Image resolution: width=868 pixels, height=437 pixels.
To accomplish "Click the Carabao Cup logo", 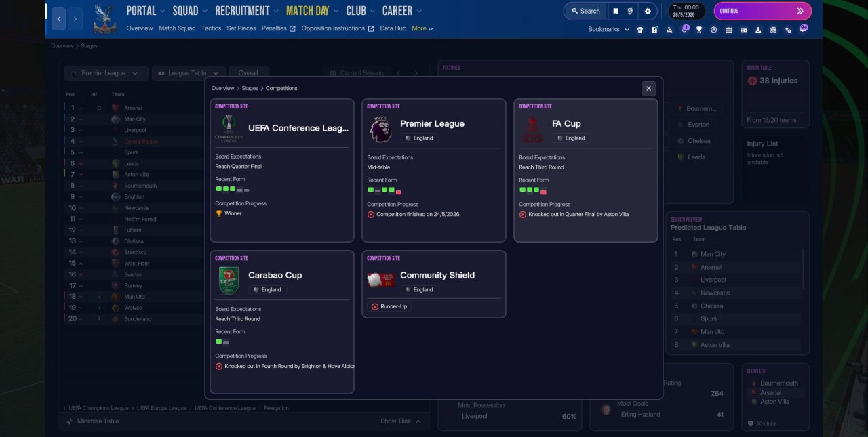I will click(x=229, y=280).
